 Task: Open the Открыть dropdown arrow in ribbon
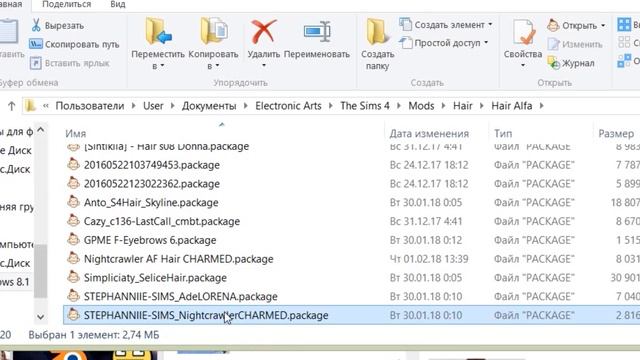(603, 25)
